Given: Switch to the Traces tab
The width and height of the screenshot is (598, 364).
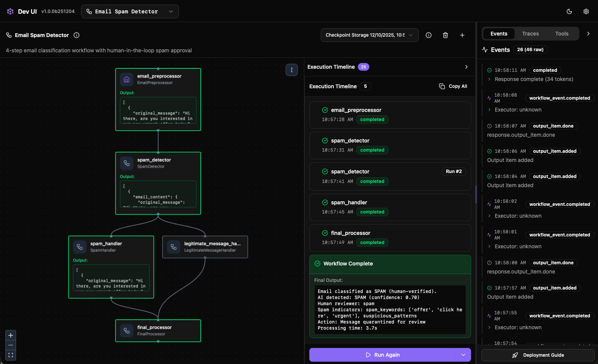Looking at the screenshot, I should 530,34.
